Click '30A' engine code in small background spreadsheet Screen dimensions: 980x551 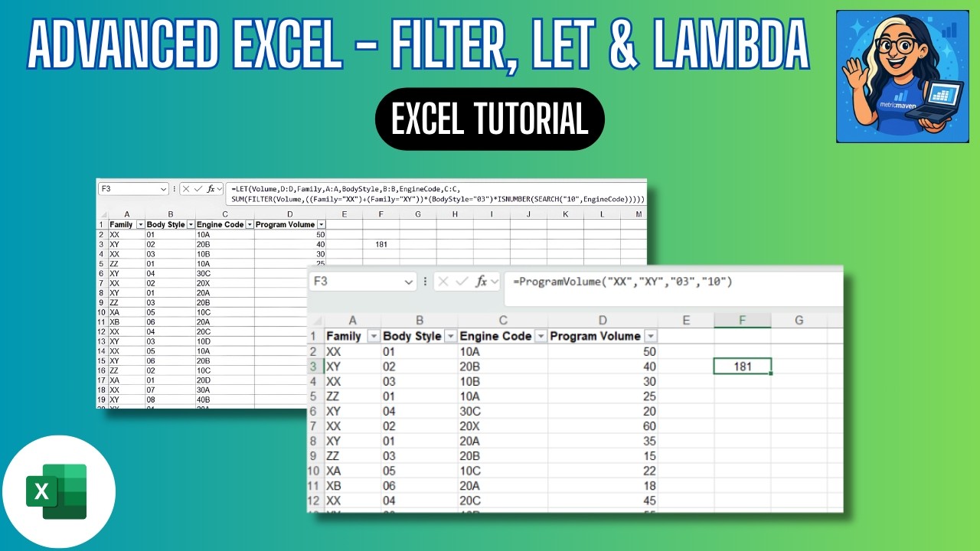204,390
